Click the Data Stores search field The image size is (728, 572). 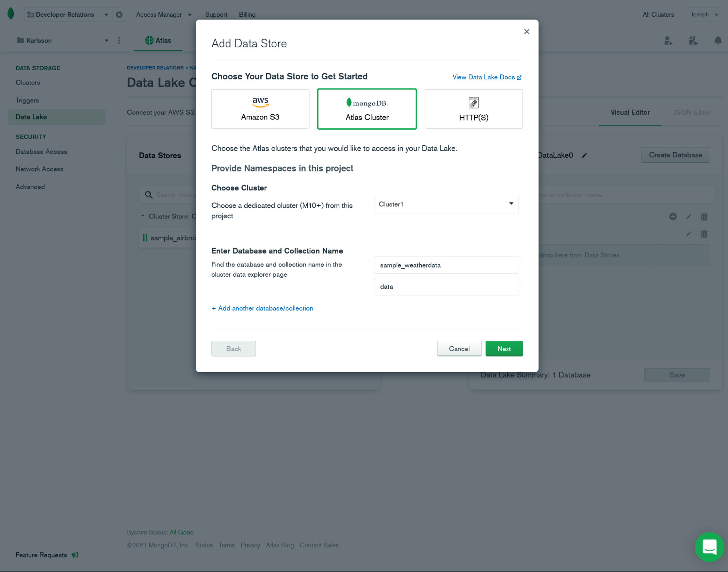168,195
